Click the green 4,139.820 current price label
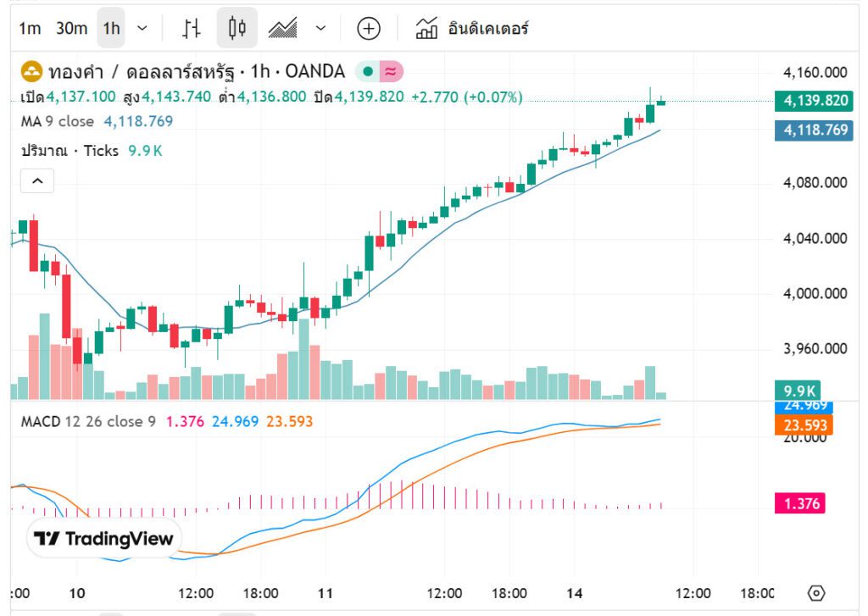The width and height of the screenshot is (868, 616). coord(815,101)
